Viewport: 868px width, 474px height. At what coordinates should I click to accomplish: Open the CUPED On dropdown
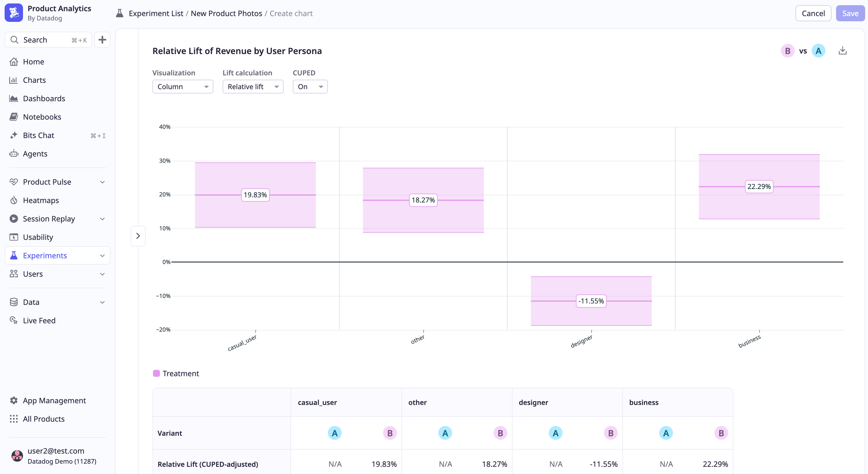(310, 87)
